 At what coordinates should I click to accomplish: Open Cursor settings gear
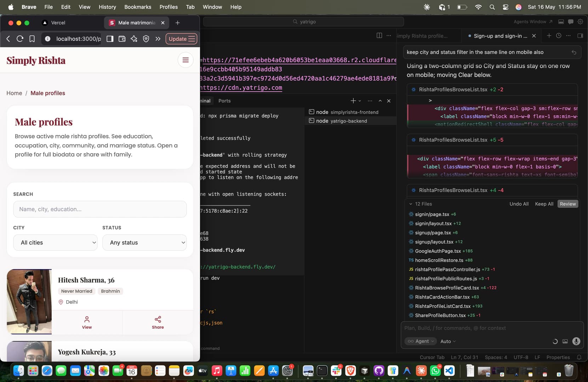coord(580,22)
